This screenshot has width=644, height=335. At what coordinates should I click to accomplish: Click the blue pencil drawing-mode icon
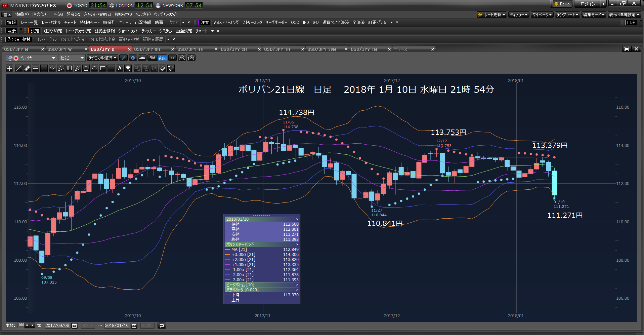tap(124, 58)
